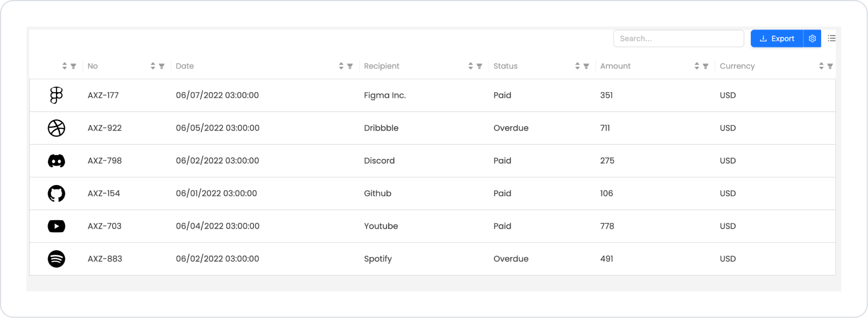The image size is (868, 318).
Task: Click the Discord logo icon
Action: click(56, 161)
